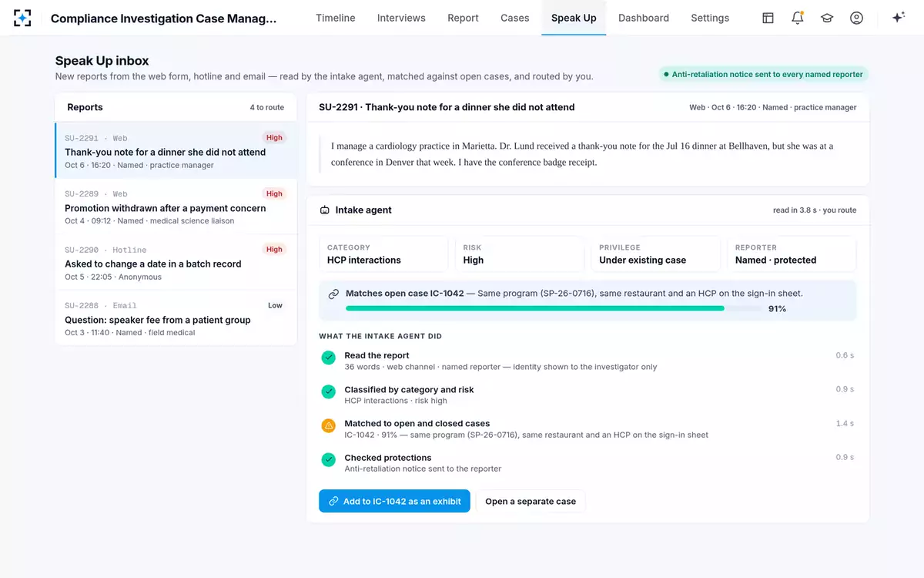Click the 'Checked protections' step
Screen dimensions: 924x578
[x=588, y=462]
